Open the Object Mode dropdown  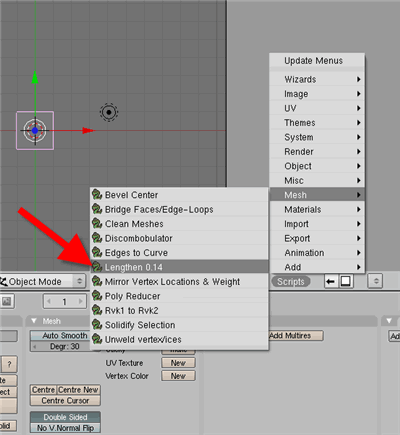[x=43, y=281]
